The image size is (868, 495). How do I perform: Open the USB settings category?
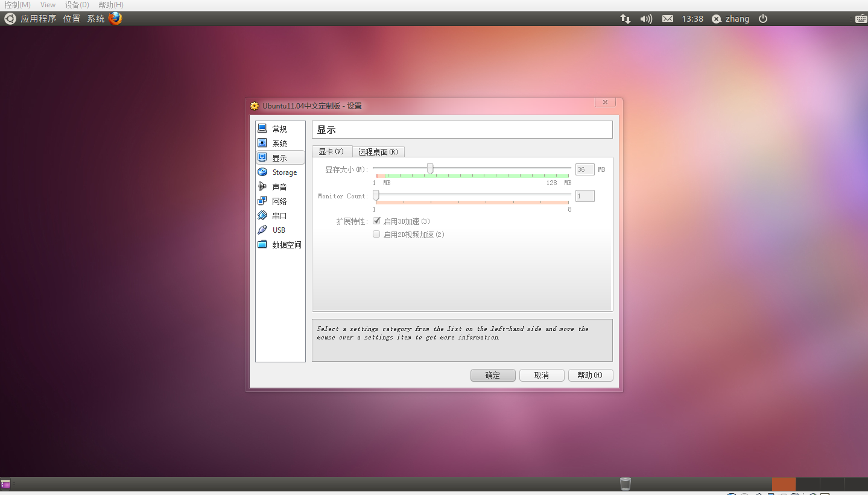pyautogui.click(x=278, y=230)
